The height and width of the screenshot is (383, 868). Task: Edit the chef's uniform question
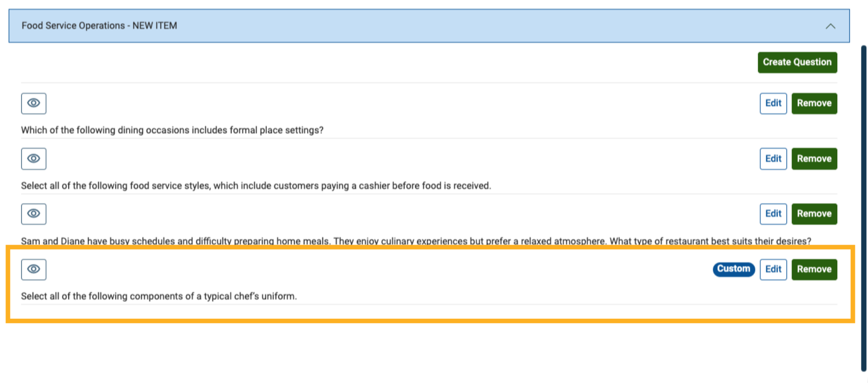click(773, 270)
